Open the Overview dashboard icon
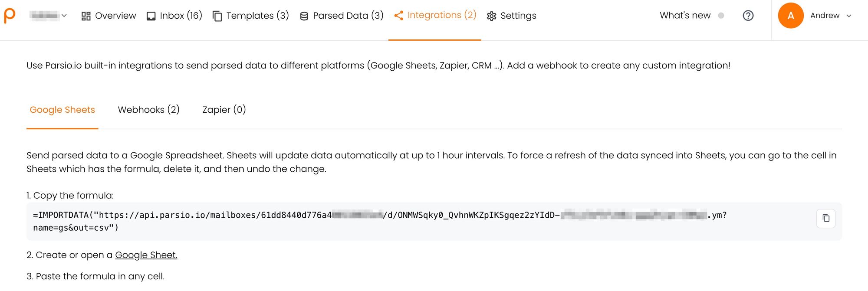 (x=86, y=16)
